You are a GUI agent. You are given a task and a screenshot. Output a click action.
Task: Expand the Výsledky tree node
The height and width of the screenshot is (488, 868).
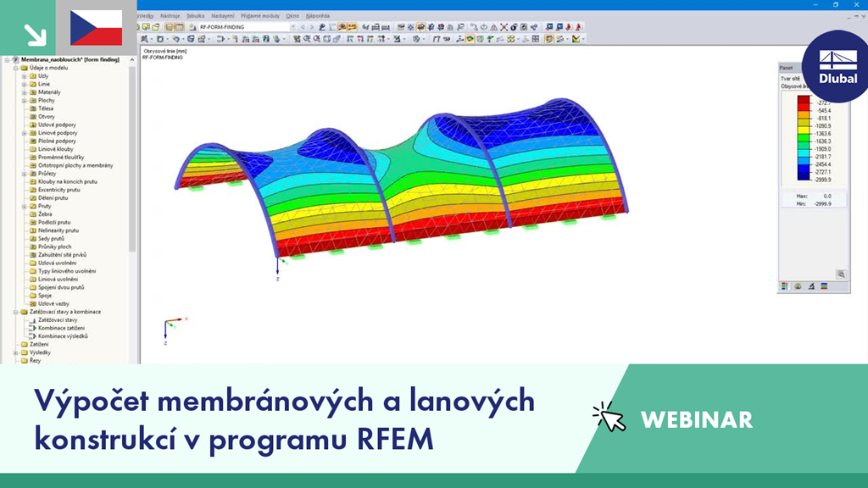[x=15, y=352]
